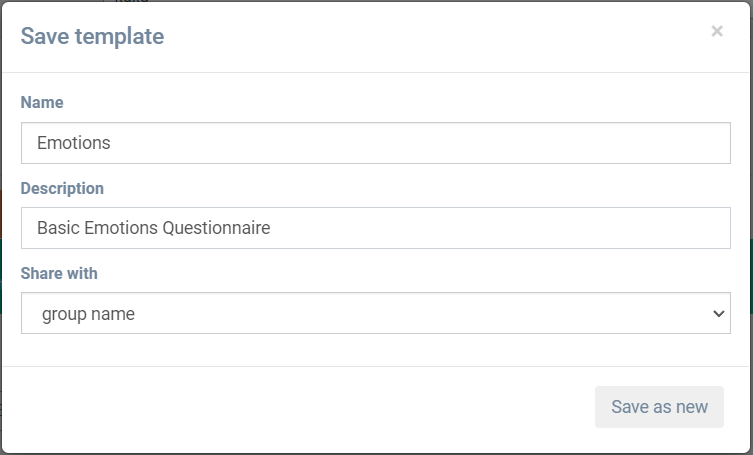Open the Share with dropdown
Image resolution: width=753 pixels, height=455 pixels.
click(x=375, y=314)
